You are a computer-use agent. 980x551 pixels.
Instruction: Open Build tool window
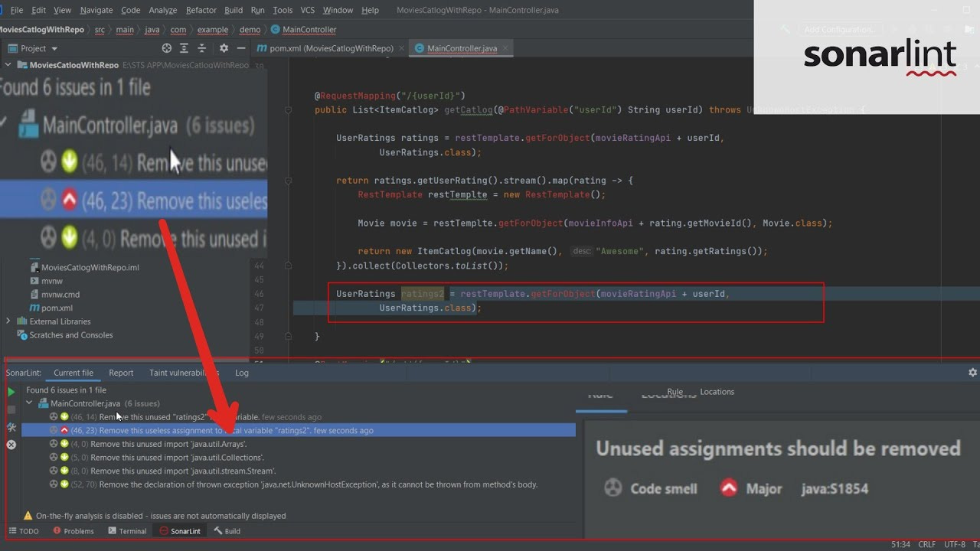click(x=227, y=531)
